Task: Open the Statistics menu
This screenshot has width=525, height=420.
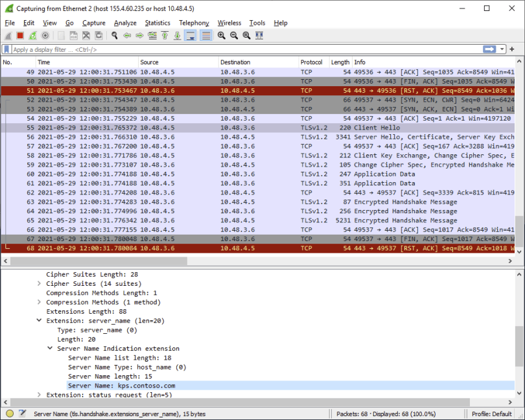Action: tap(157, 23)
